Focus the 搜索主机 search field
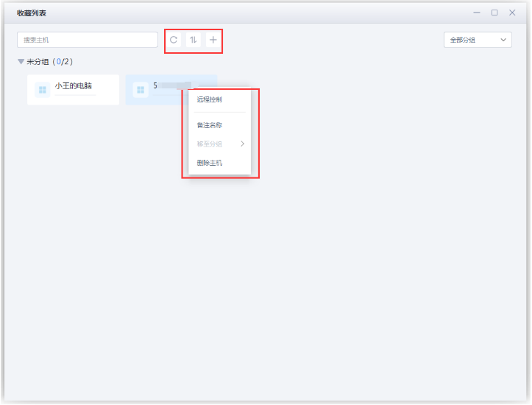This screenshot has width=532, height=405. click(x=88, y=40)
